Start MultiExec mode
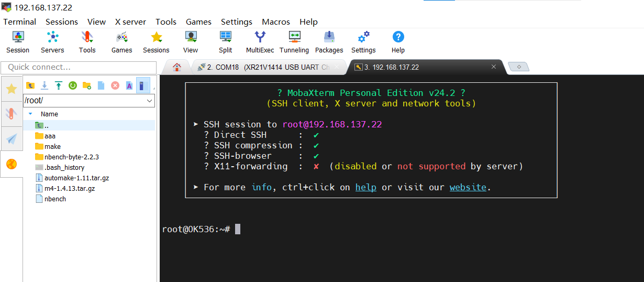 260,42
